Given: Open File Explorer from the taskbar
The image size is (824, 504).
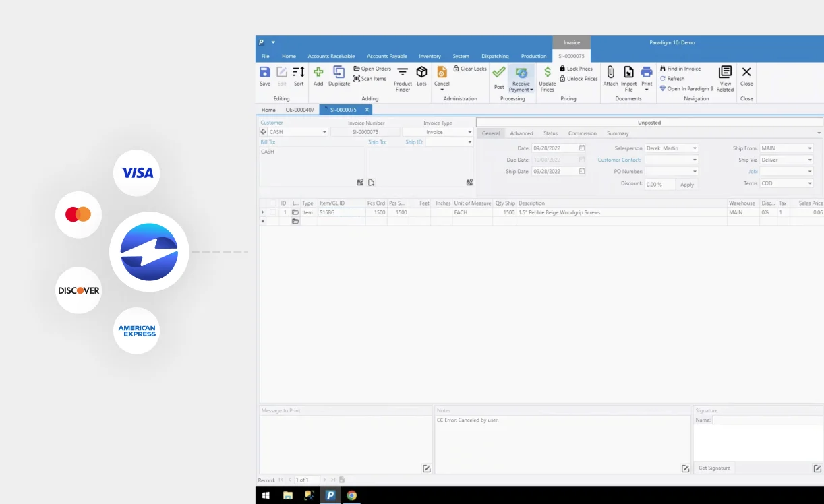Looking at the screenshot, I should tap(288, 495).
